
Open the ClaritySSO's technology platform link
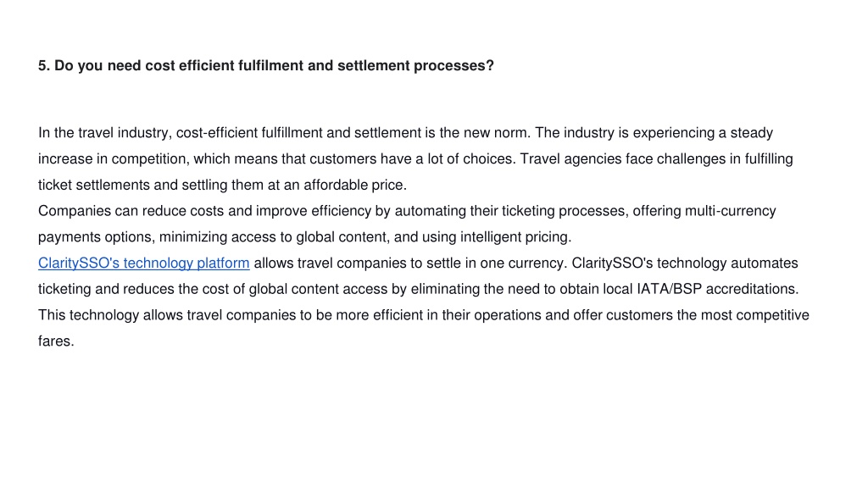click(x=144, y=263)
